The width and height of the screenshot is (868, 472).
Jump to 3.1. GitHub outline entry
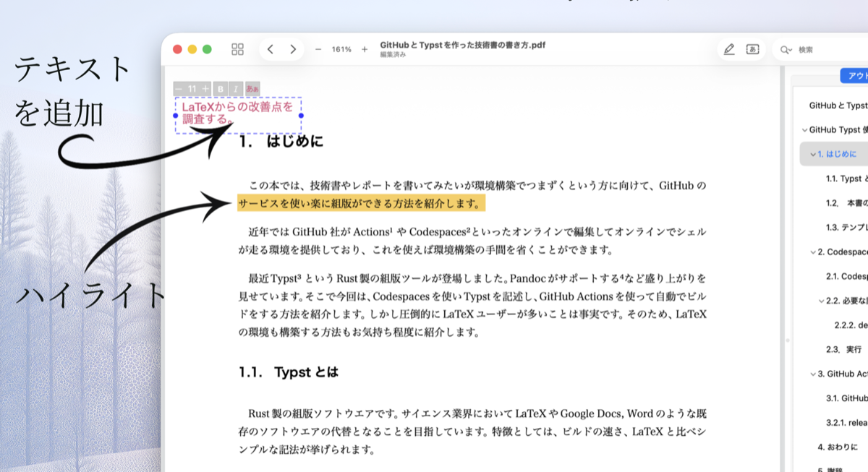pyautogui.click(x=846, y=398)
